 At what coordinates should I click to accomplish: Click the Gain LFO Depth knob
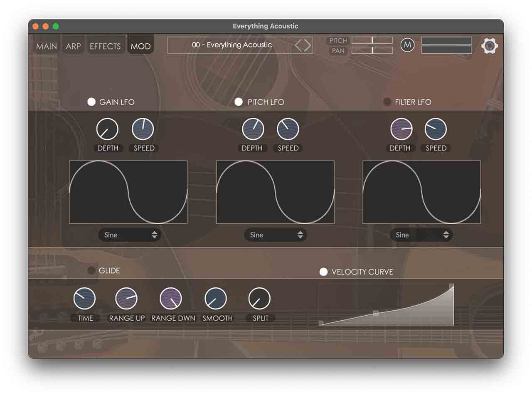coord(107,129)
